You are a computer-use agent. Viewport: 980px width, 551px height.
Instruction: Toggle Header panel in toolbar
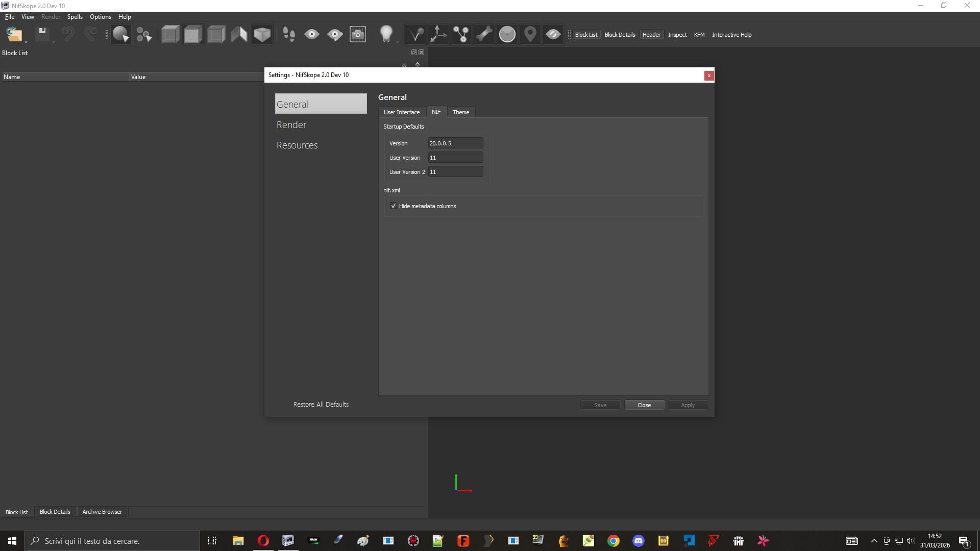coord(651,35)
